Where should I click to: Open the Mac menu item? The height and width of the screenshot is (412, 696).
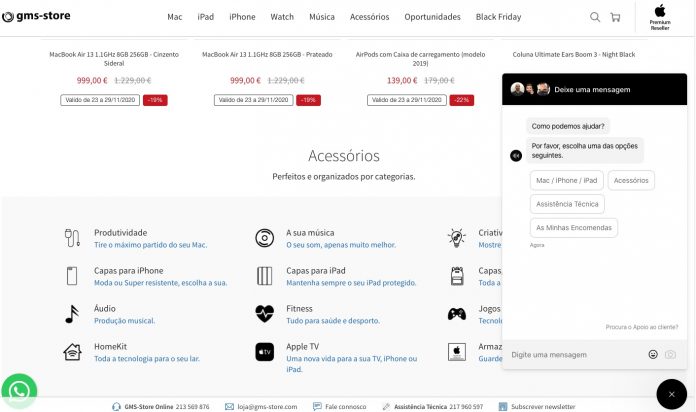[175, 17]
